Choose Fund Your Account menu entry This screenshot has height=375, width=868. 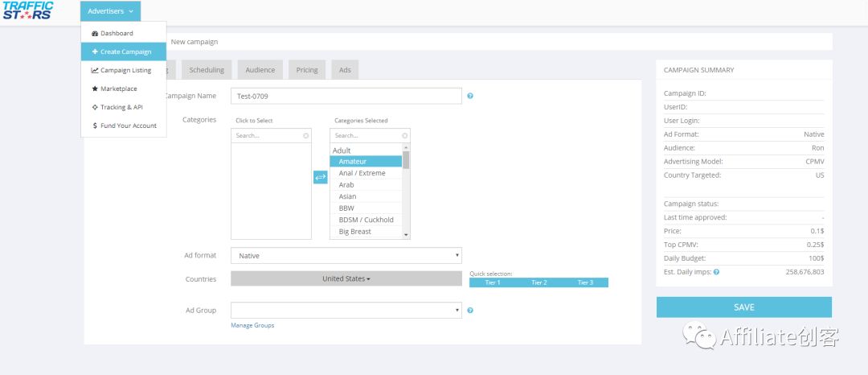[124, 126]
